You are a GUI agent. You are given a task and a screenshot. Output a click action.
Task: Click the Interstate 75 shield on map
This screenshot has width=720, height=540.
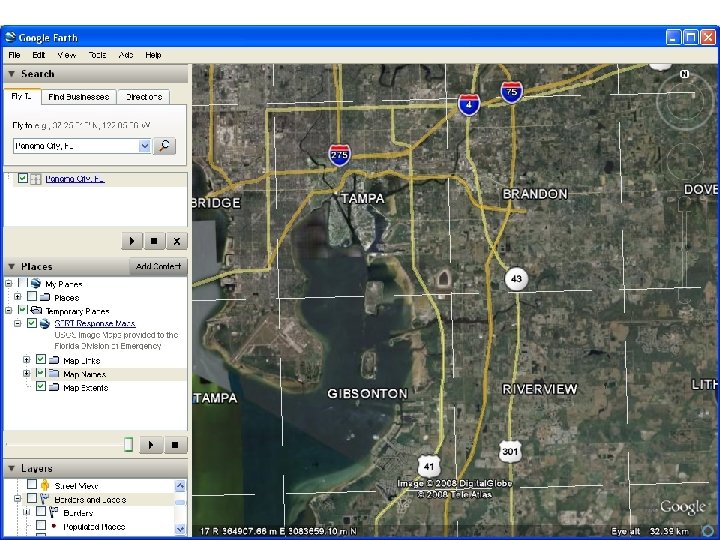tap(512, 92)
